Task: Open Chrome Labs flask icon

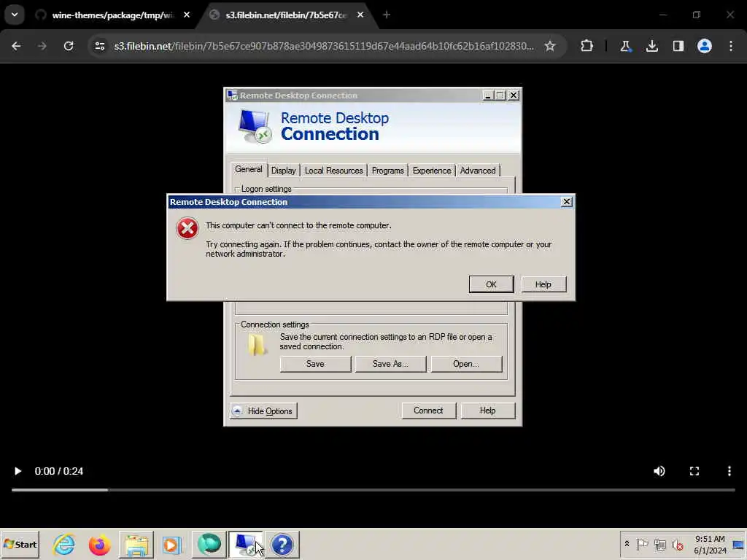Action: 625,46
